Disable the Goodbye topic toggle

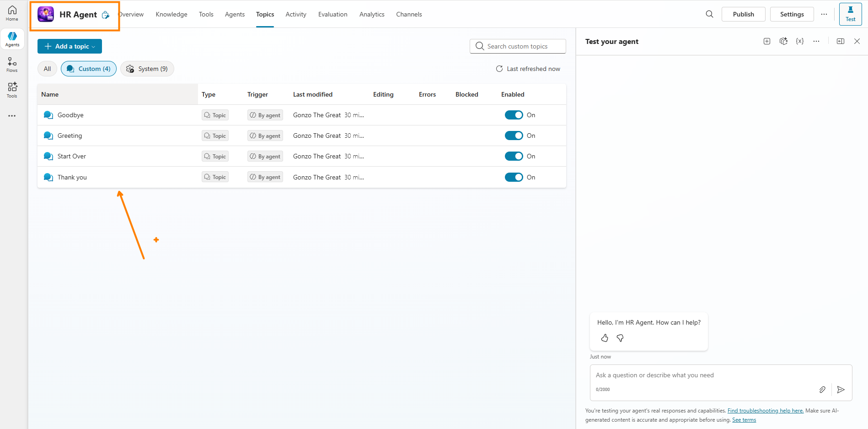click(x=514, y=115)
